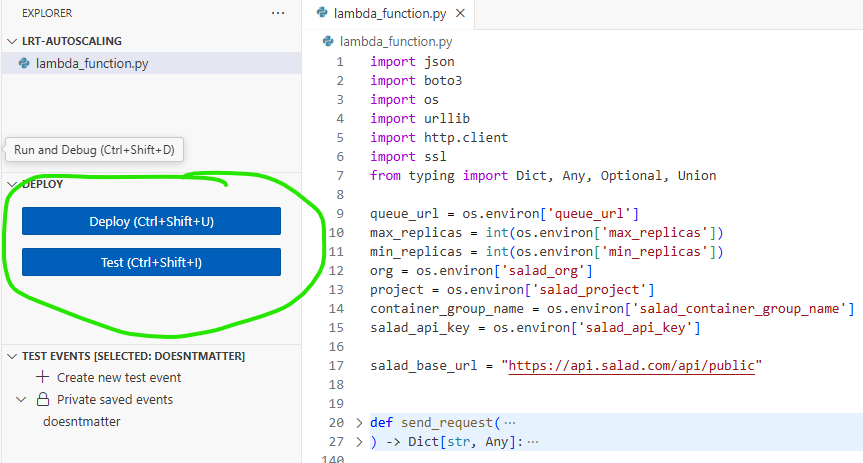Screen dimensions: 863x463
Task: Click the Python icon beside lambda_function.py in explorer
Action: (24, 63)
